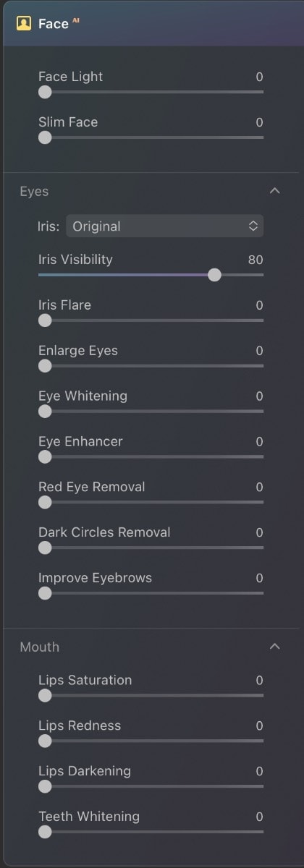Click the Eye Enhancer slider track
Viewport: 304px width, 868px height.
click(151, 457)
